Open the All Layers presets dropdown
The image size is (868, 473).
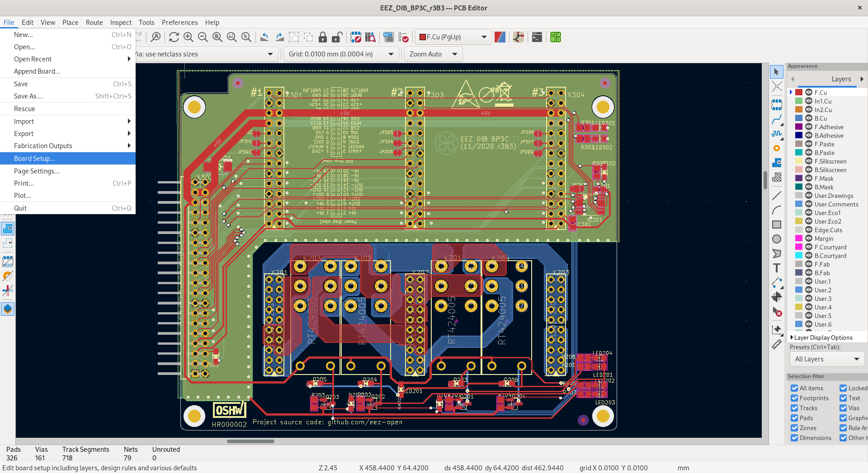(x=826, y=359)
